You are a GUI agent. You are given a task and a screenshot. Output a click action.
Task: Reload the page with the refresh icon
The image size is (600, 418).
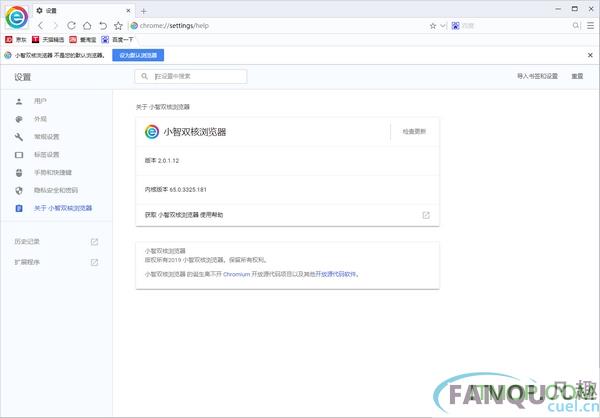71,26
